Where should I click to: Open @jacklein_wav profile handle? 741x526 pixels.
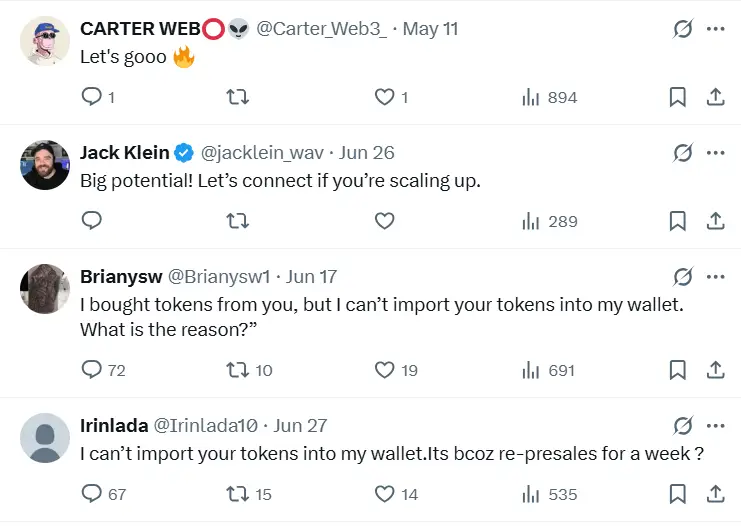262,153
